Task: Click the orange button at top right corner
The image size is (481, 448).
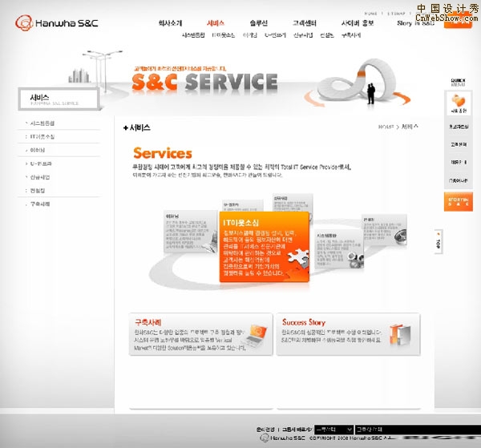Action: coord(458,22)
